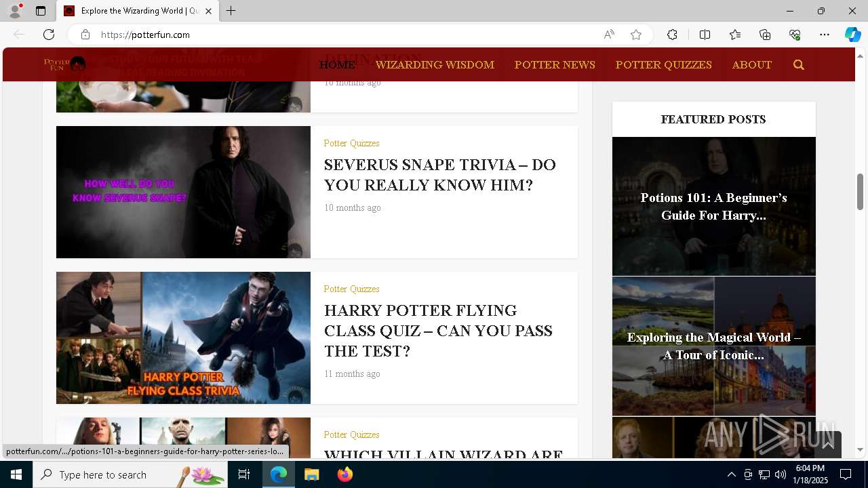Open Which Villain Wizard article title
This screenshot has height=488, width=868.
[x=443, y=453]
